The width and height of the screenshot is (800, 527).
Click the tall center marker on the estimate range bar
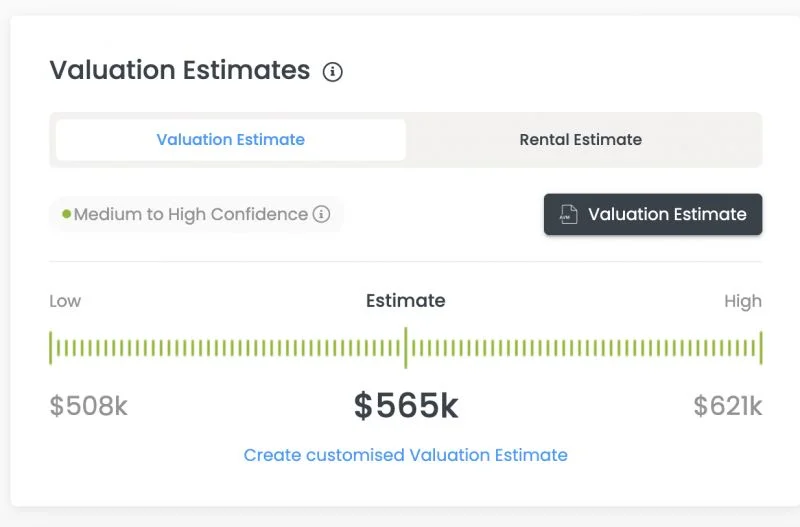click(x=405, y=348)
